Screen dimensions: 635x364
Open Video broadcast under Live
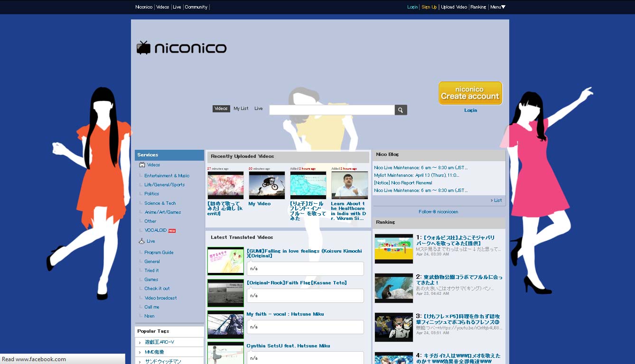point(160,298)
